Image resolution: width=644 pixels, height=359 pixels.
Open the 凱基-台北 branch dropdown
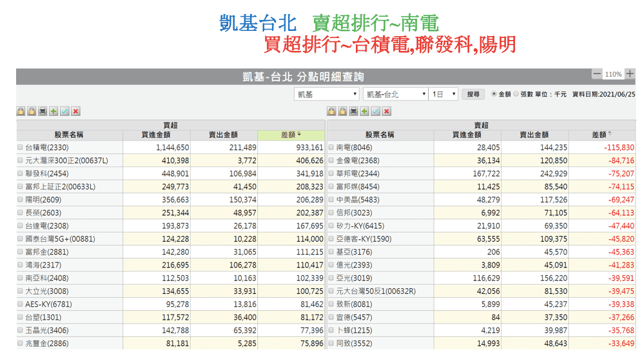[395, 94]
